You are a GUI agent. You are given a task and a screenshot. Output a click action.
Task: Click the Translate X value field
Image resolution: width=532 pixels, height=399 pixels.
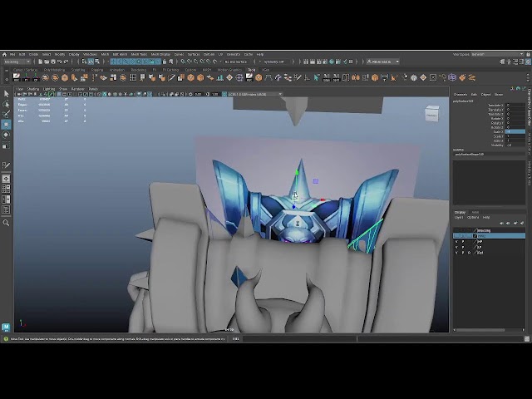515,106
